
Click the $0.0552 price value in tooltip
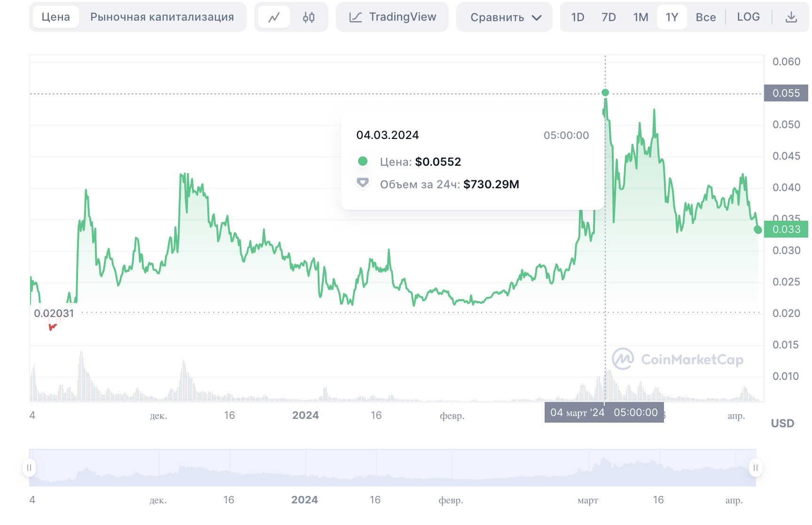[x=438, y=162]
